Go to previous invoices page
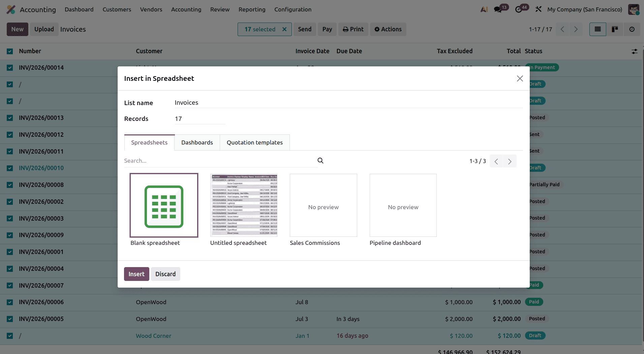 tap(562, 29)
